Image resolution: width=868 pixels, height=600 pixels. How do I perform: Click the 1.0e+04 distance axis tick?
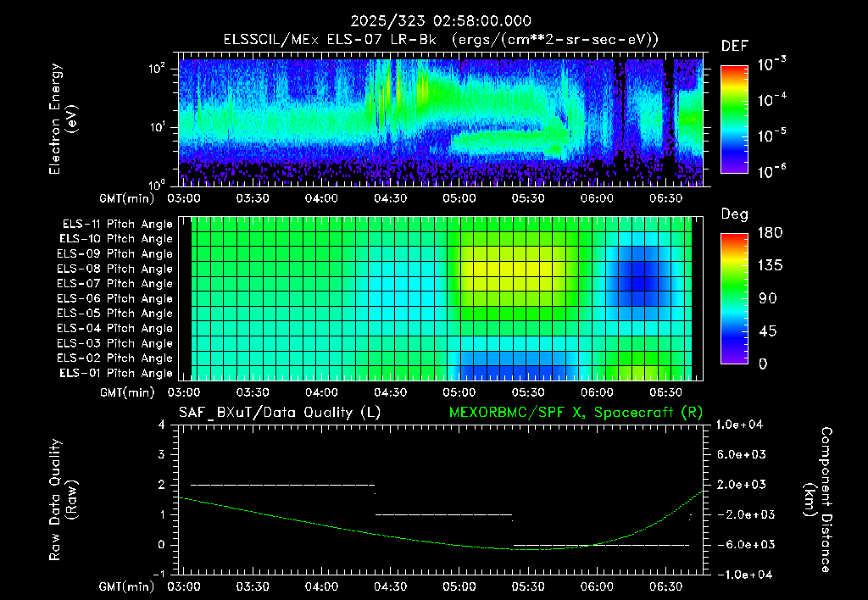coord(739,425)
